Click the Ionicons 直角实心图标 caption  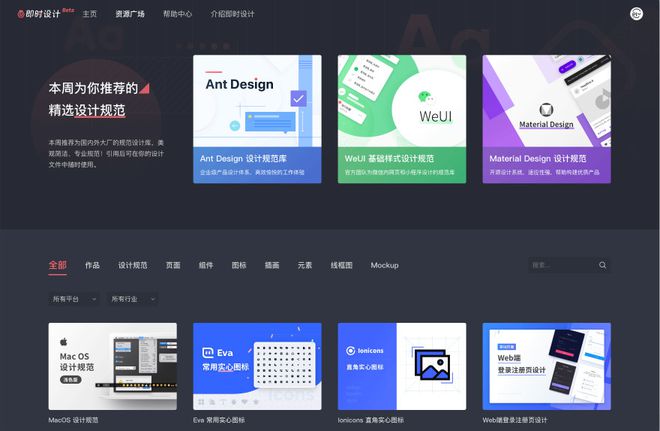point(370,420)
